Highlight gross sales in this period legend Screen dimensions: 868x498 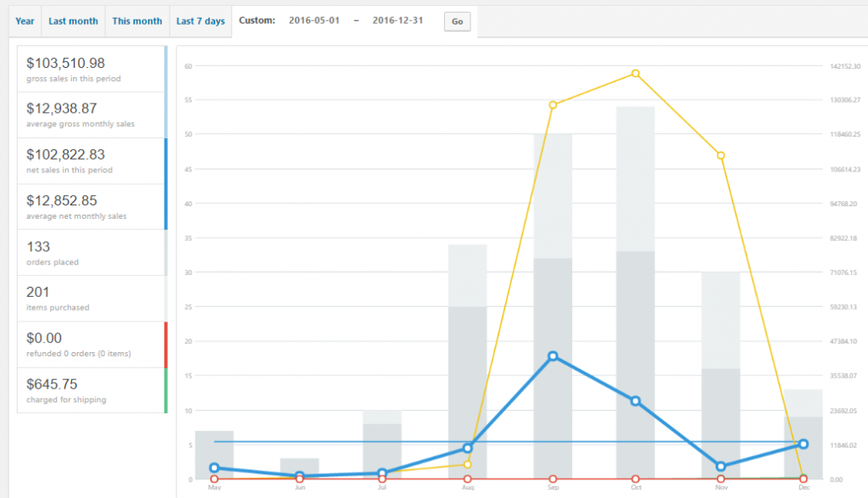92,70
